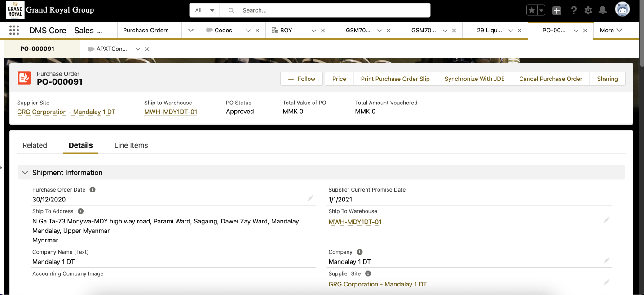Open the App Launcher grid icon
The image size is (644, 295).
pyautogui.click(x=14, y=30)
